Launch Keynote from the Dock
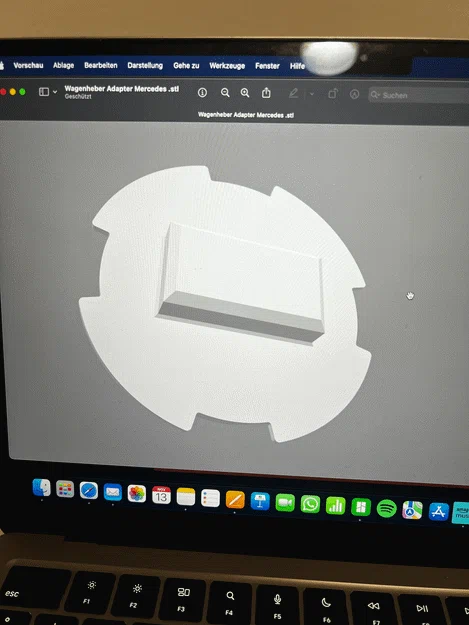 (x=260, y=501)
